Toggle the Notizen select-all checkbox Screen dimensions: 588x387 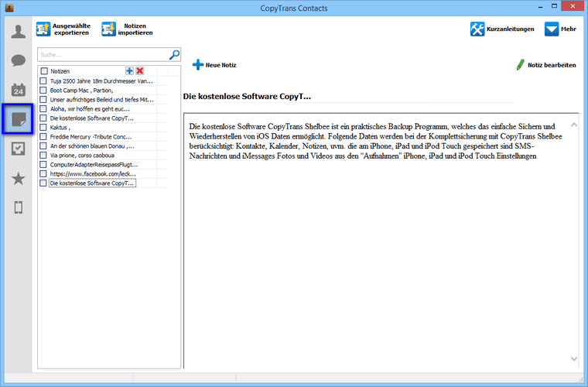tap(44, 71)
